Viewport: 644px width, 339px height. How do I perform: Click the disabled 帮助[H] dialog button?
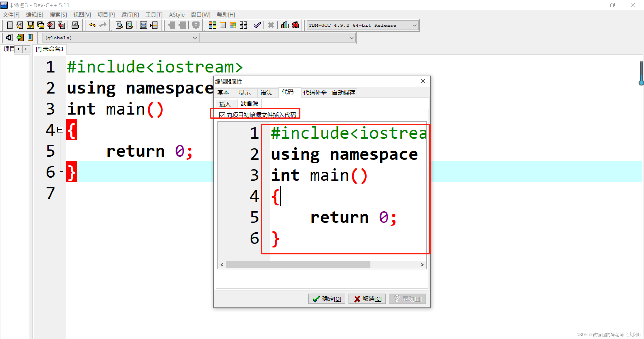(x=407, y=298)
